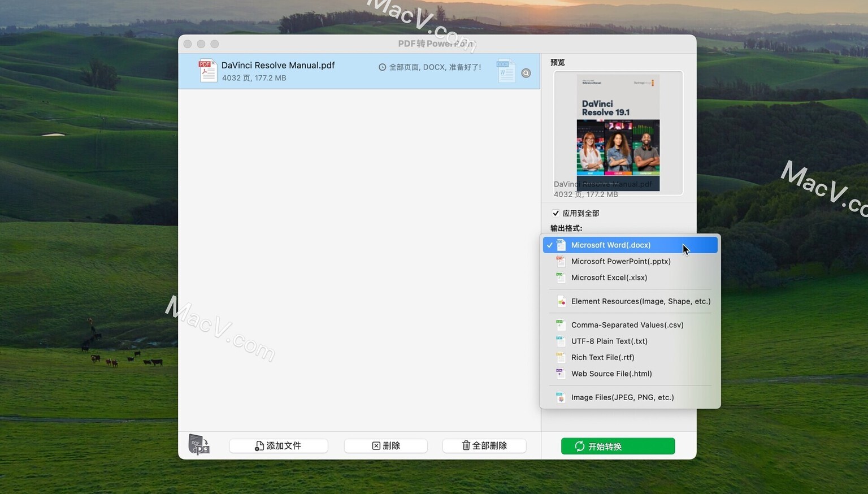Click the Word document icon in format menu
Screen dimensions: 868x494
[x=561, y=245]
